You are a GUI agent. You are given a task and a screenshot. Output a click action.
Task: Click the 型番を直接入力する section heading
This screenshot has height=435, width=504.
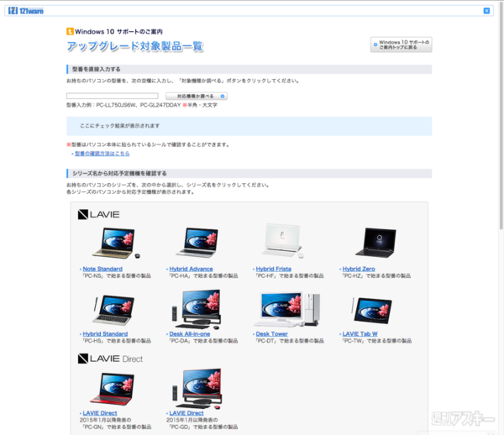click(97, 69)
